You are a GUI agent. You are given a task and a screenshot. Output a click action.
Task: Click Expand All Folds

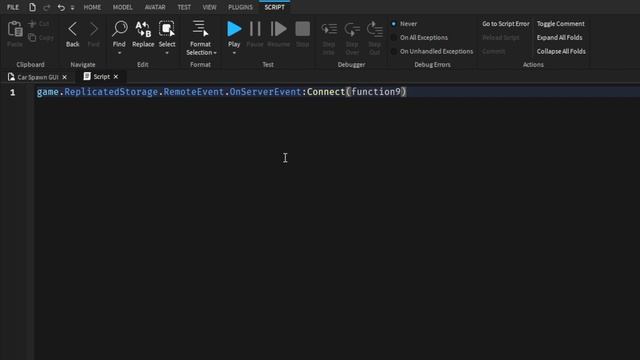[x=559, y=38]
